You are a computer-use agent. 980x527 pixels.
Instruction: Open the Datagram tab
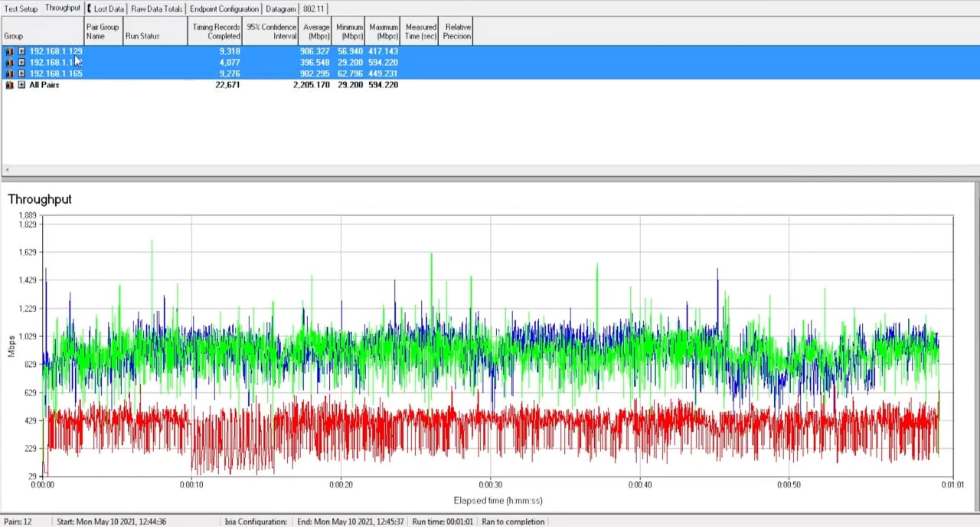point(280,9)
